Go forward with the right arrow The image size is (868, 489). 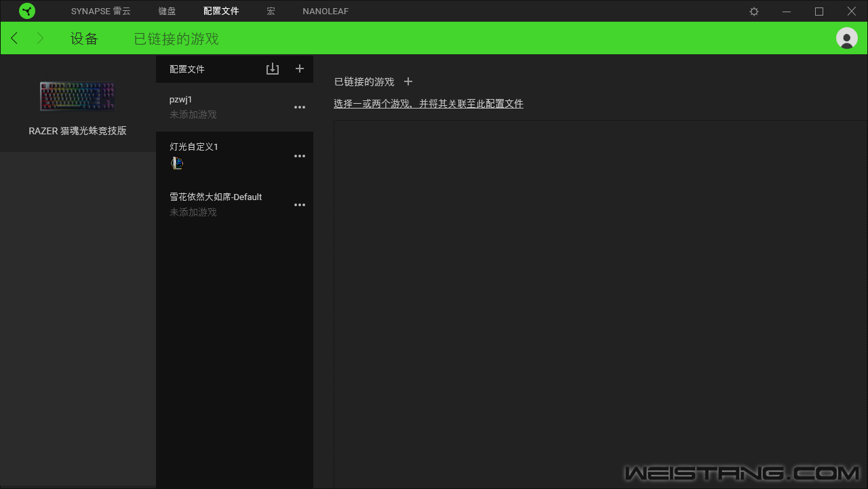click(40, 38)
